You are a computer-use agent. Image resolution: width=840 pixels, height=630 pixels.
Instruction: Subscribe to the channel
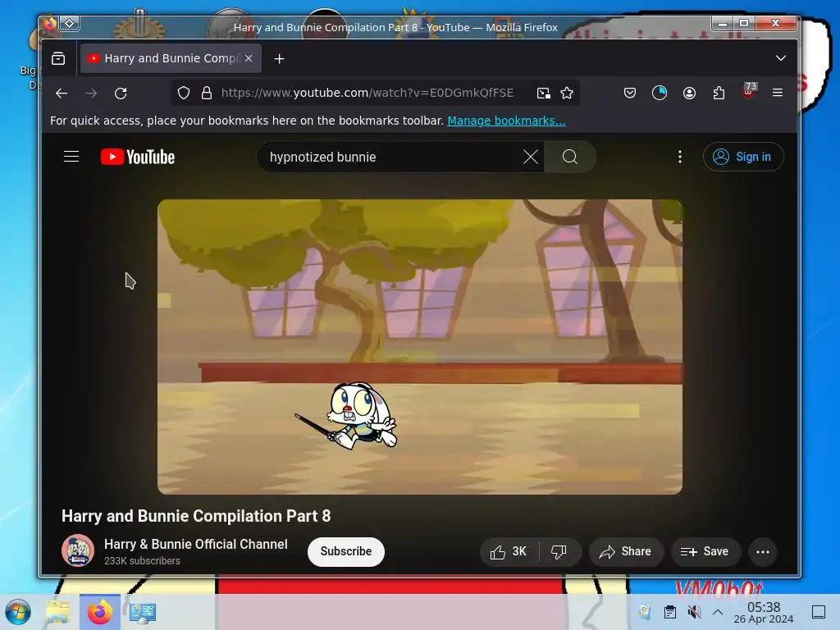click(x=345, y=552)
